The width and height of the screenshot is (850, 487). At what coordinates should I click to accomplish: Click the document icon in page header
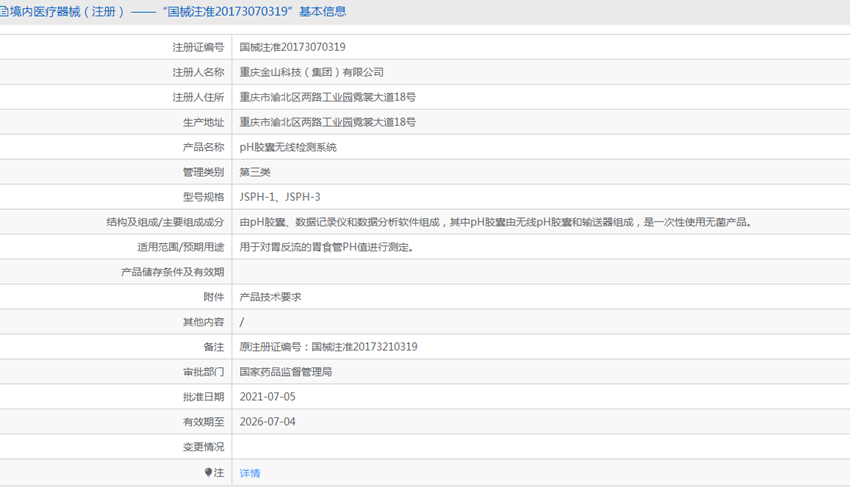[x=3, y=11]
